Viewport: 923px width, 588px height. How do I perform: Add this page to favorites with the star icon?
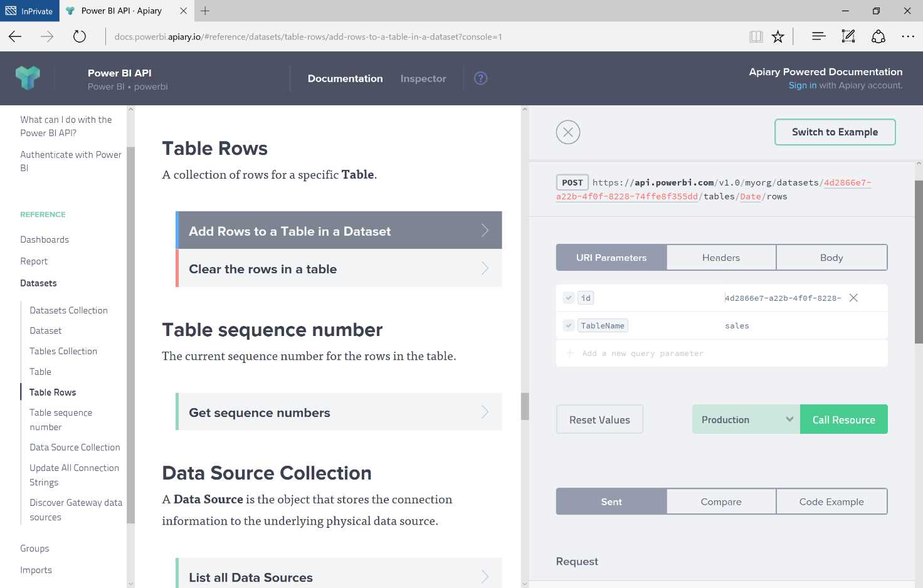click(778, 36)
